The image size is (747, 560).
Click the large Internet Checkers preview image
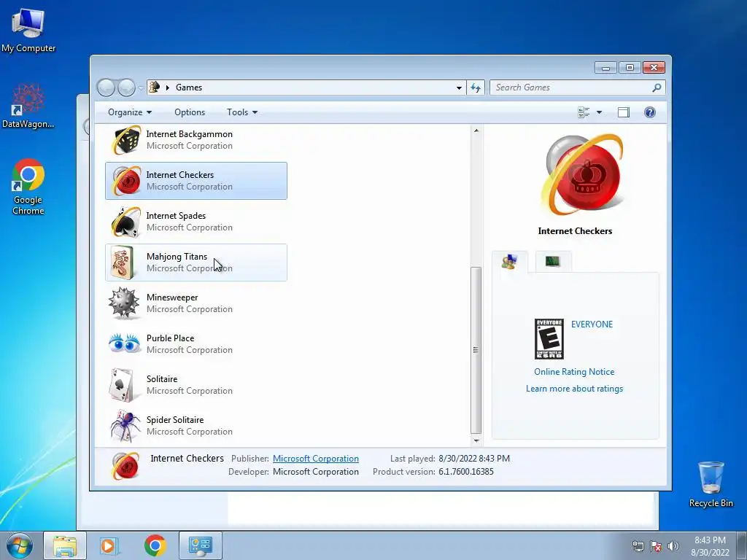581,175
